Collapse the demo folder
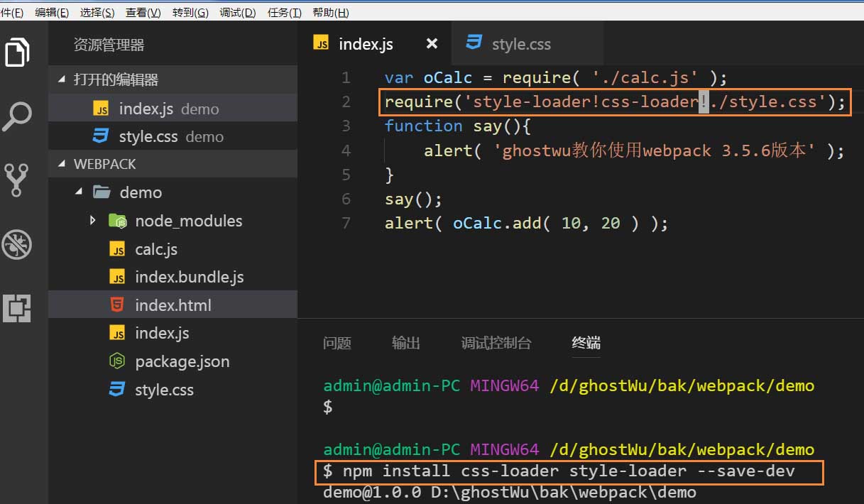The width and height of the screenshot is (864, 504). pyautogui.click(x=79, y=192)
